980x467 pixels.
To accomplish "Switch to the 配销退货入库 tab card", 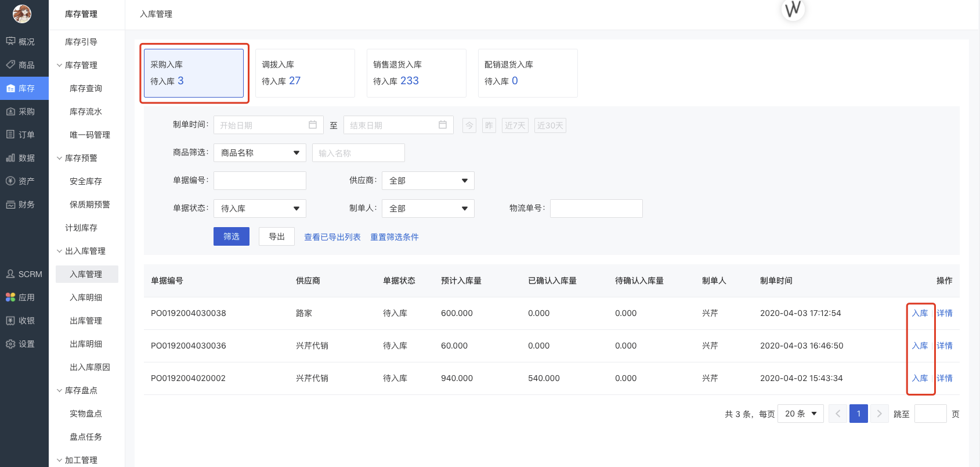I will tap(528, 73).
